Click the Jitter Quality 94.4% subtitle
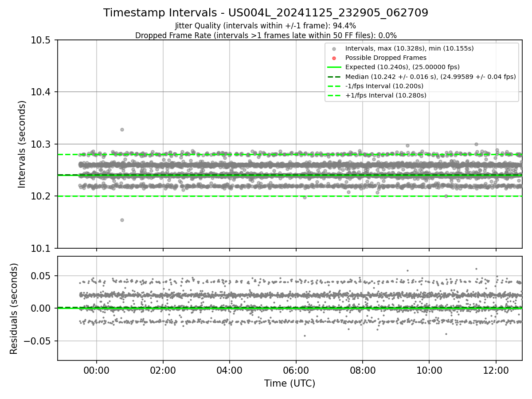The image size is (532, 399). [x=266, y=26]
